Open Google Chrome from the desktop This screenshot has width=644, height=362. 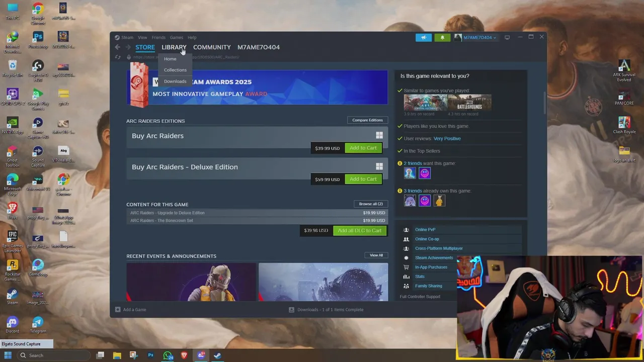tap(38, 14)
